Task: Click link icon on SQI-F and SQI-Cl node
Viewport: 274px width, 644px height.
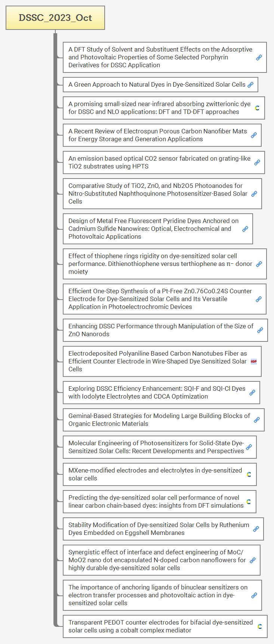Action: [252, 393]
